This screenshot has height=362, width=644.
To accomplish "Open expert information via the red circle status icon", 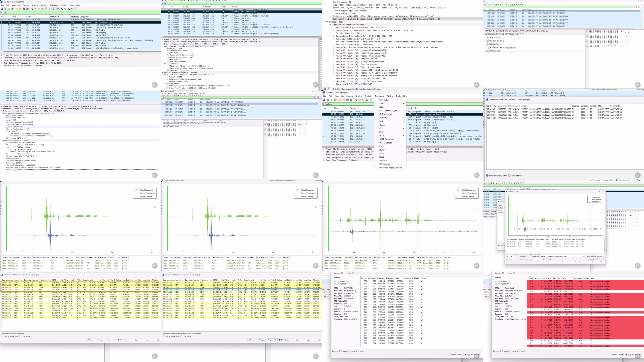I will (x=325, y=89).
